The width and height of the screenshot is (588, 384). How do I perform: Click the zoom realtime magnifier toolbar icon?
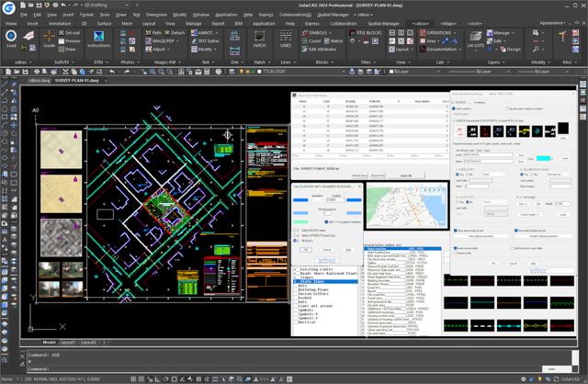[153, 72]
